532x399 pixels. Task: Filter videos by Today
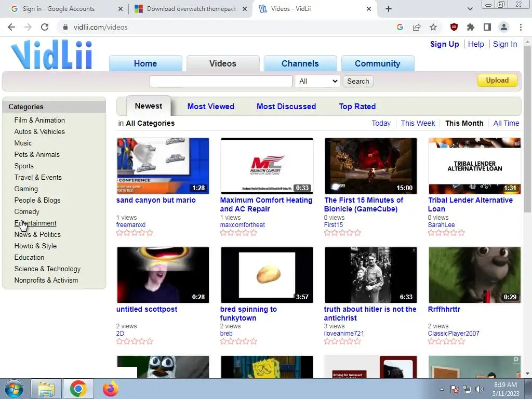(x=381, y=123)
